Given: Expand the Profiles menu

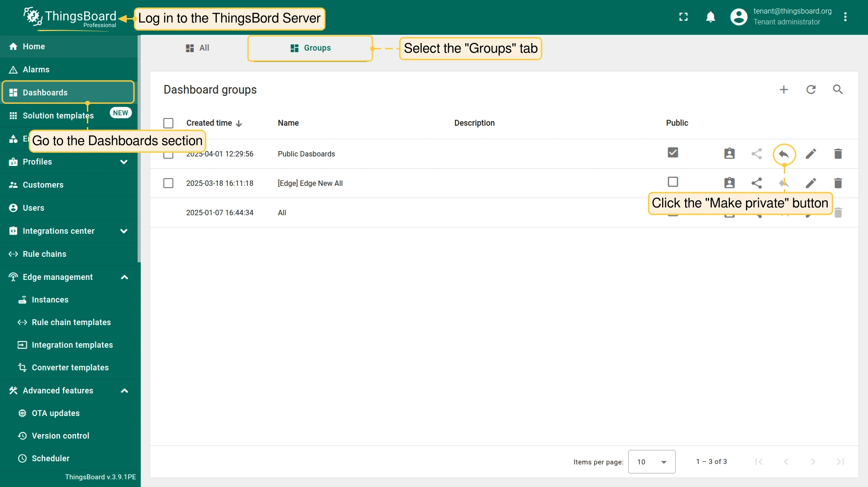Looking at the screenshot, I should [x=124, y=162].
